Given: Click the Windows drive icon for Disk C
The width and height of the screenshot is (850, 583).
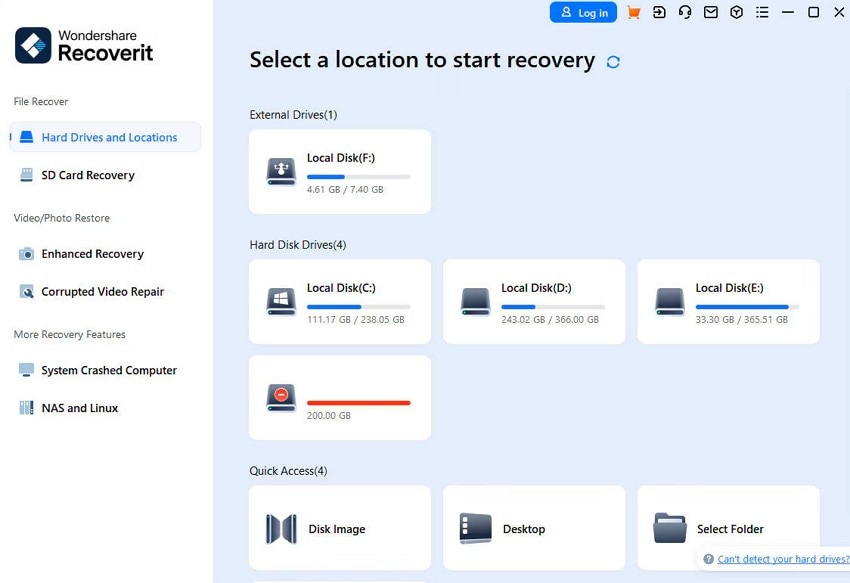Looking at the screenshot, I should 281,302.
